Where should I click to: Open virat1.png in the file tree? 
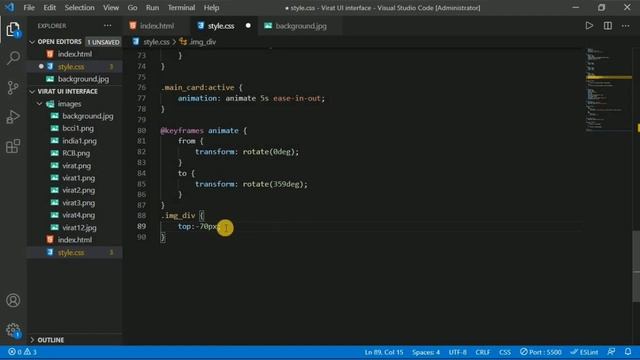click(x=75, y=178)
